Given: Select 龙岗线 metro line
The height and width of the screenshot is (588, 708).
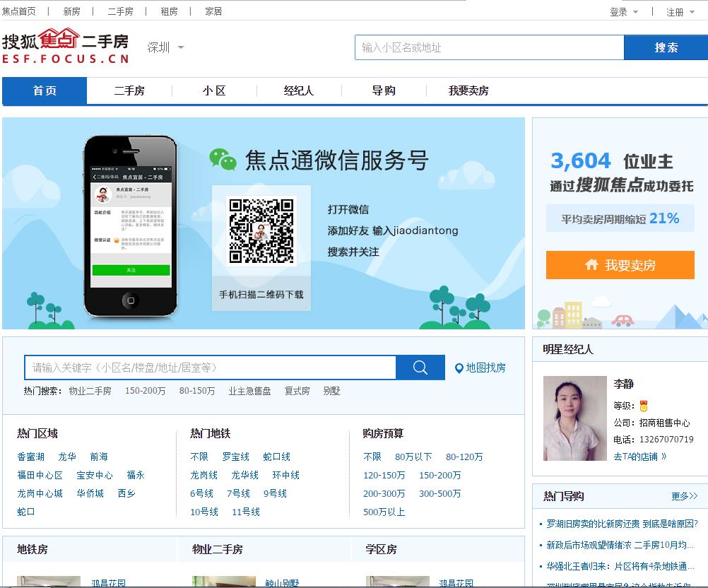Looking at the screenshot, I should 203,475.
